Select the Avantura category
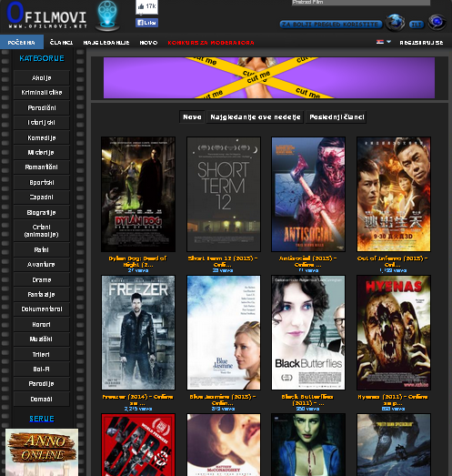Image resolution: width=452 pixels, height=476 pixels. (42, 265)
